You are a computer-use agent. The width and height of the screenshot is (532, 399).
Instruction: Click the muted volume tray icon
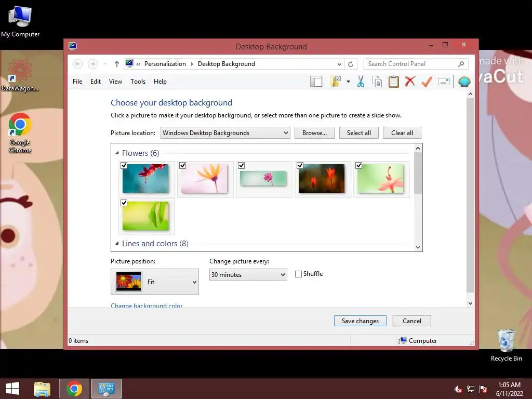458,389
